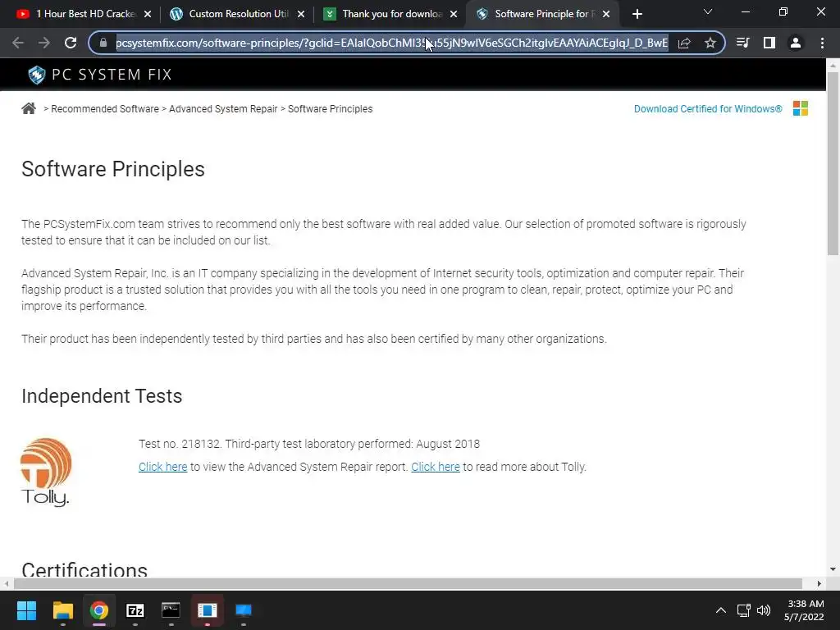The image size is (840, 630).
Task: Share this page using the share icon
Action: (684, 43)
